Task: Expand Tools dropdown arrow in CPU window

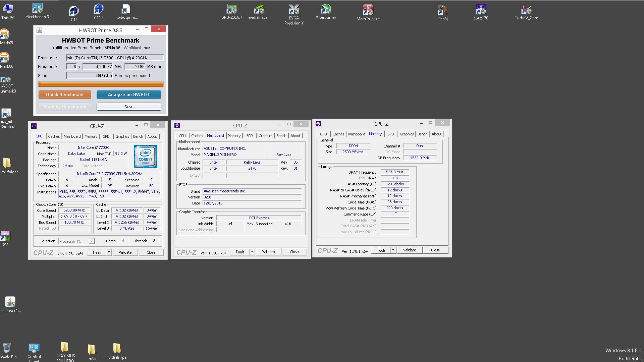Action: [x=109, y=252]
